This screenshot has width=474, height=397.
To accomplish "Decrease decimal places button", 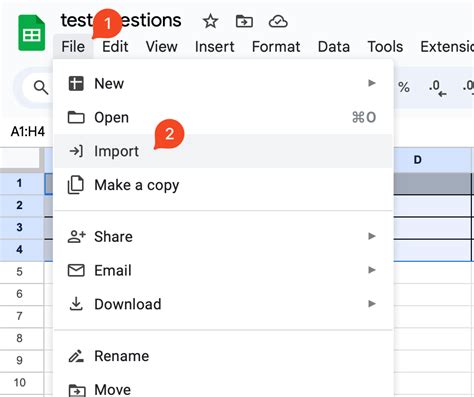I will (438, 88).
